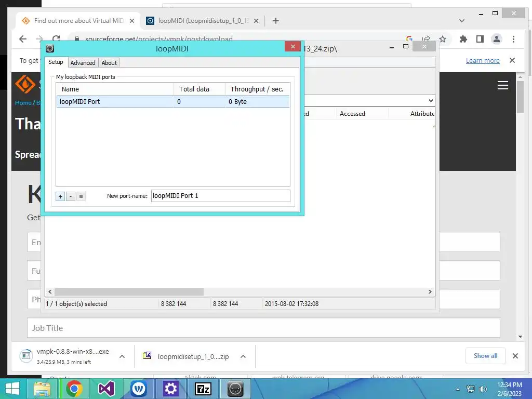This screenshot has width=532, height=399.
Task: Open the gear settings app in taskbar
Action: (170, 389)
